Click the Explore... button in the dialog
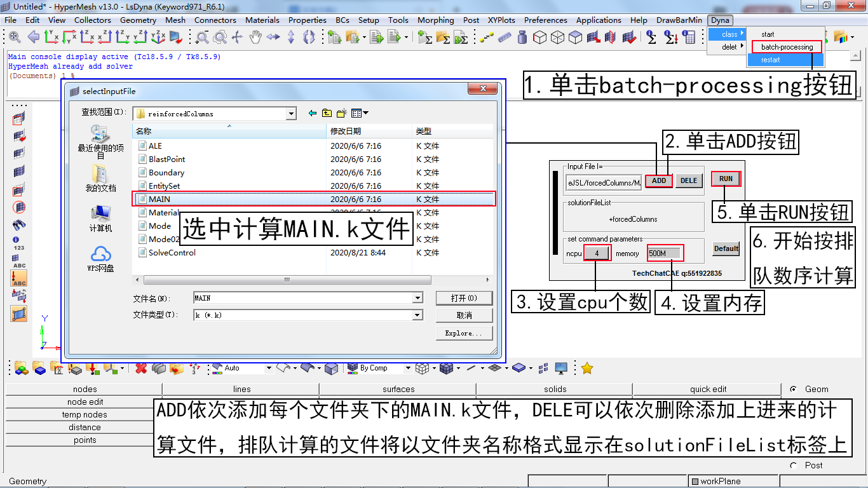The height and width of the screenshot is (488, 868). [465, 332]
